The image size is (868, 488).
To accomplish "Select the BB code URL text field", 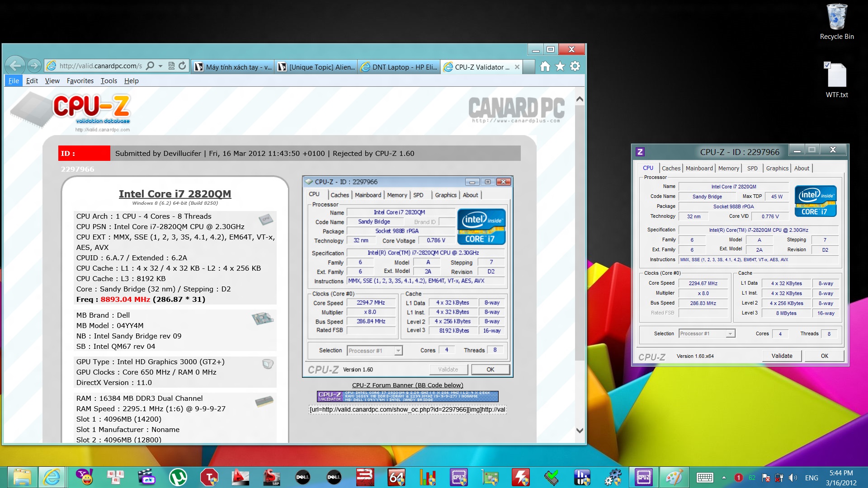I will click(x=407, y=409).
